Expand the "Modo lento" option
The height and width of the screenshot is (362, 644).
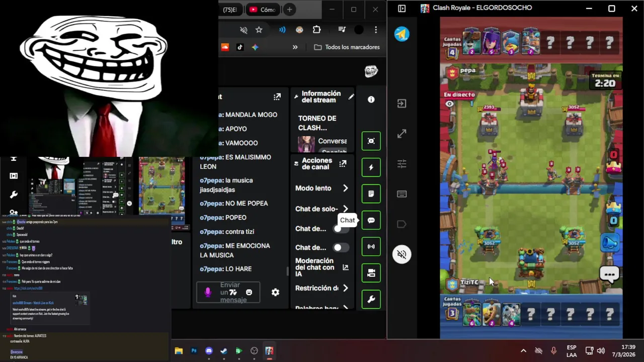[x=345, y=188]
